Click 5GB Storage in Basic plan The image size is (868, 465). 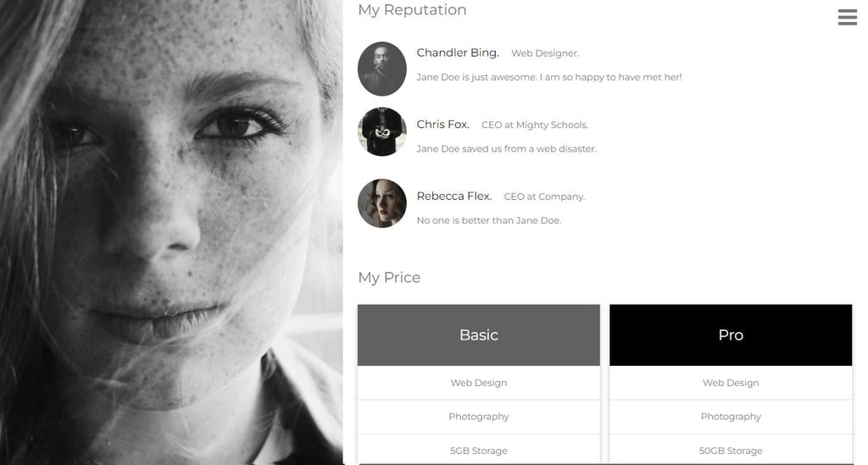pos(479,451)
